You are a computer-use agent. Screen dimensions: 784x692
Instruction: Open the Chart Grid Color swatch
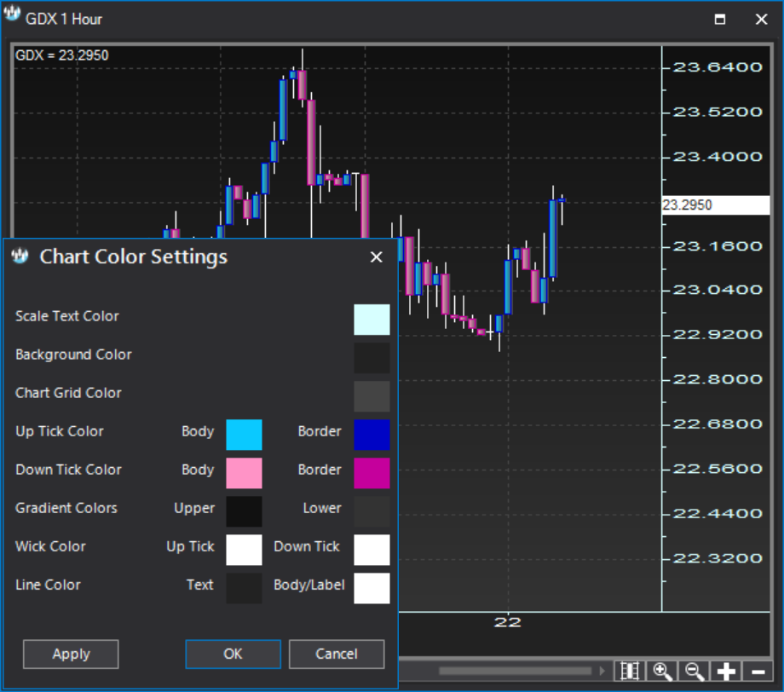pos(372,396)
